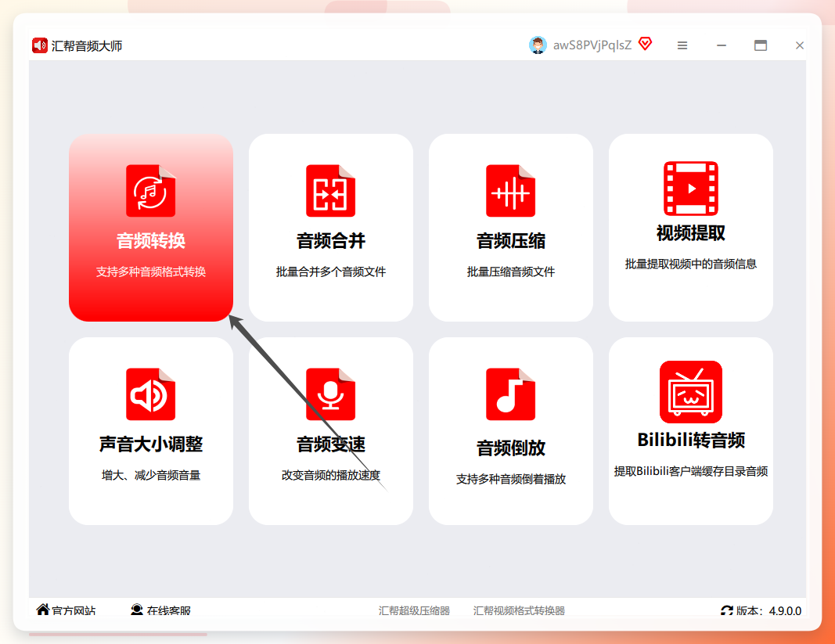Open the hamburger menu in title bar
Screen dimensions: 835x644
point(682,46)
